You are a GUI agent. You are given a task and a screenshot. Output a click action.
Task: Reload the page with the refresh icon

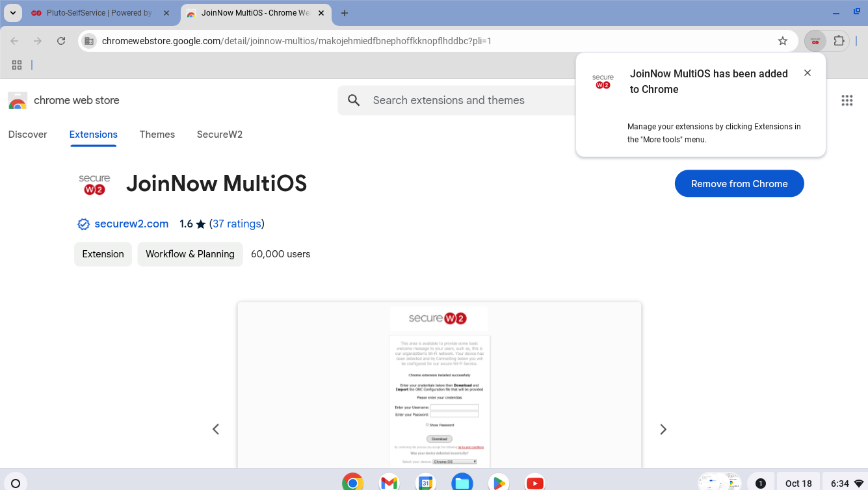[61, 41]
